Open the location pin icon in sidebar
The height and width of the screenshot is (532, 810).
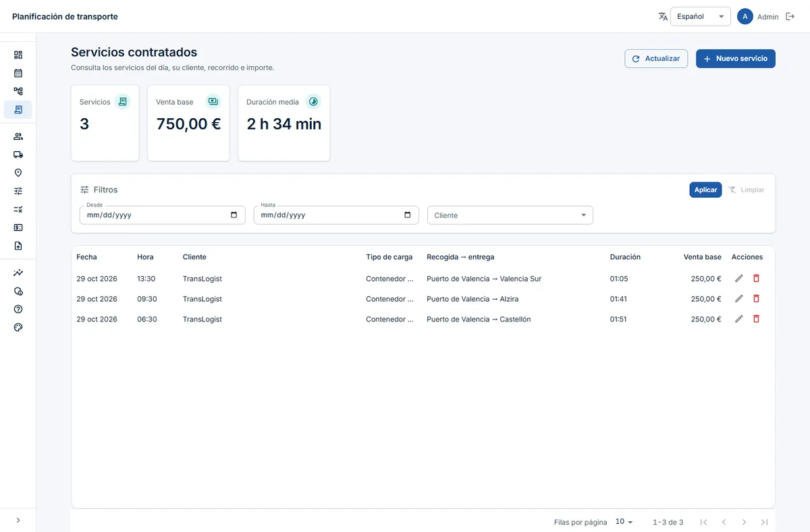click(x=18, y=173)
